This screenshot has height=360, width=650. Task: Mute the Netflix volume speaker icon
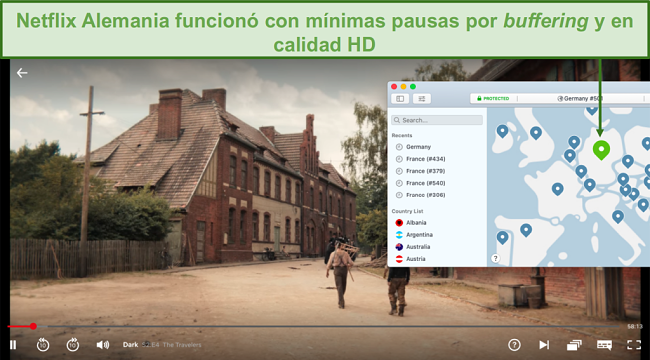click(x=102, y=345)
